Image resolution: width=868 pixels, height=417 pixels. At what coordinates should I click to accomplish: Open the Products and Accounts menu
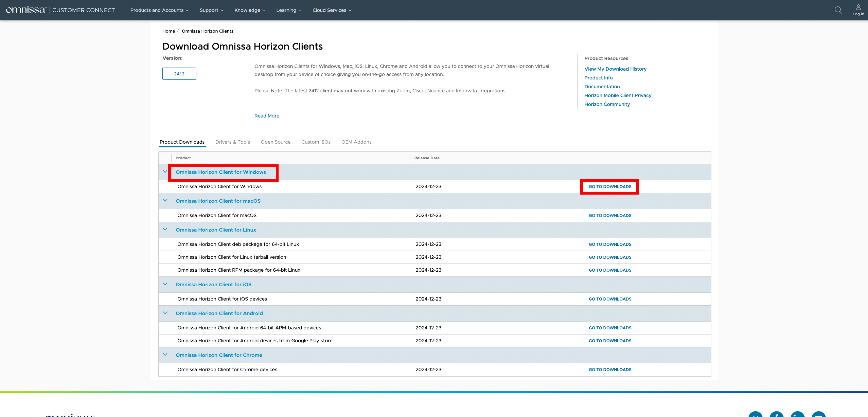point(159,10)
